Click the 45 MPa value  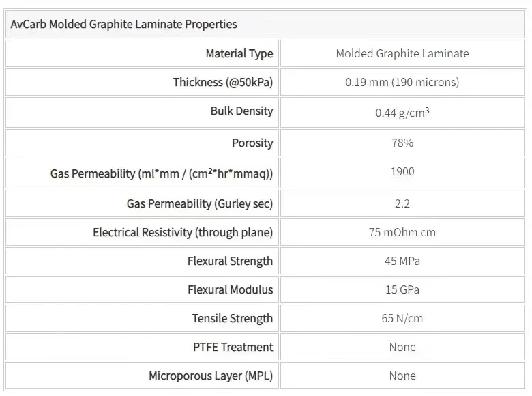click(x=402, y=261)
